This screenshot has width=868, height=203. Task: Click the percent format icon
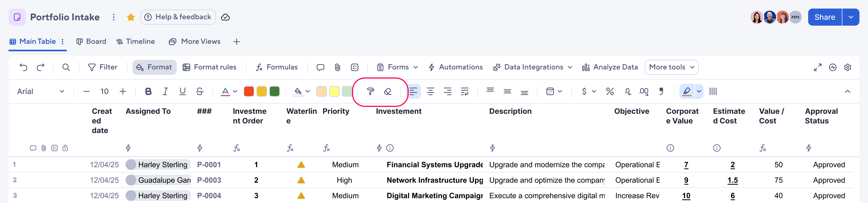(610, 91)
